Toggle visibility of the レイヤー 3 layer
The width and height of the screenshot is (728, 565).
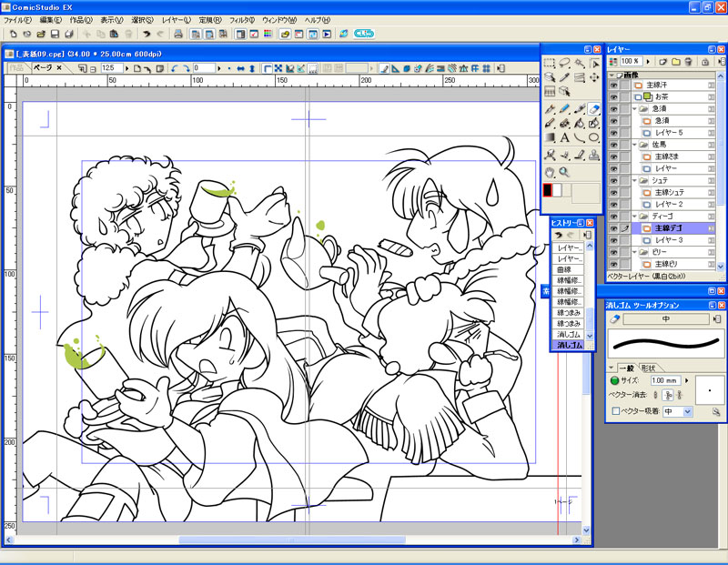coord(613,240)
